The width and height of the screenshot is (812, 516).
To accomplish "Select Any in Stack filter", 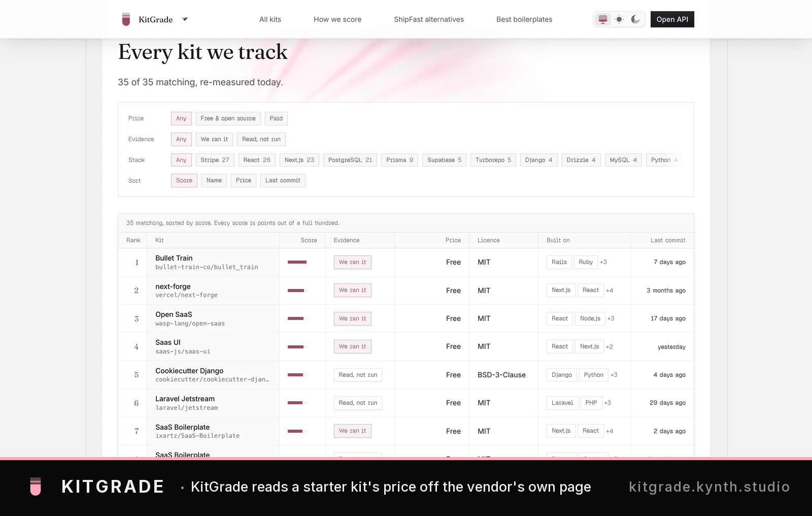I will tap(181, 160).
